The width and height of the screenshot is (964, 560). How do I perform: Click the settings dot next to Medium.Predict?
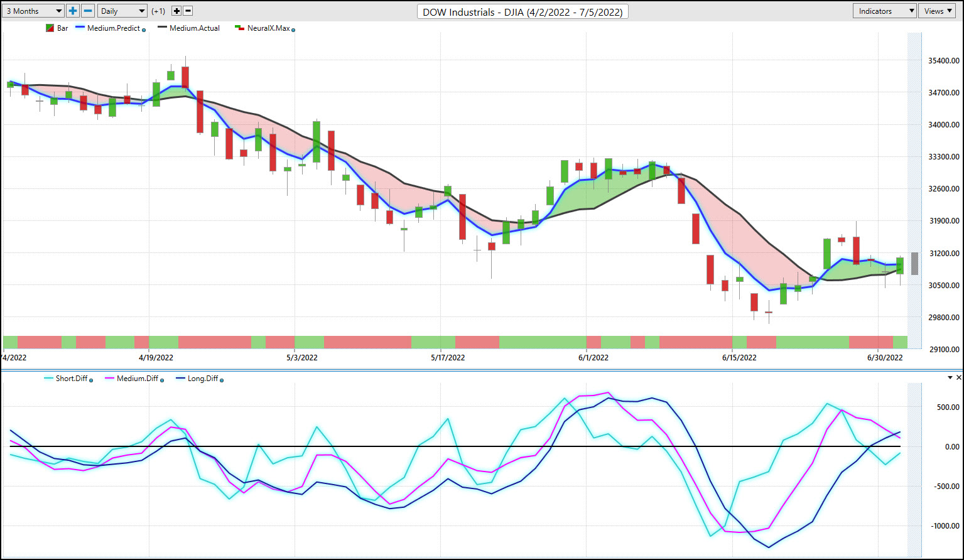144,30
